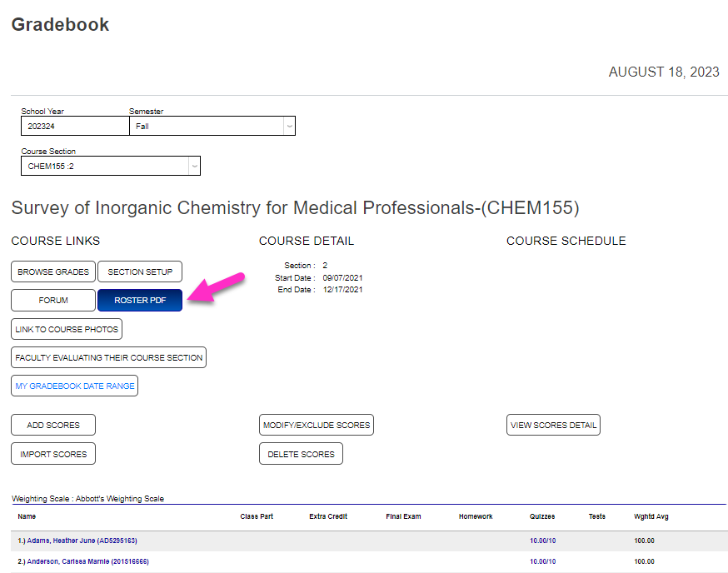
Task: Open Adams's 10.00/10 quiz score link
Action: (541, 541)
